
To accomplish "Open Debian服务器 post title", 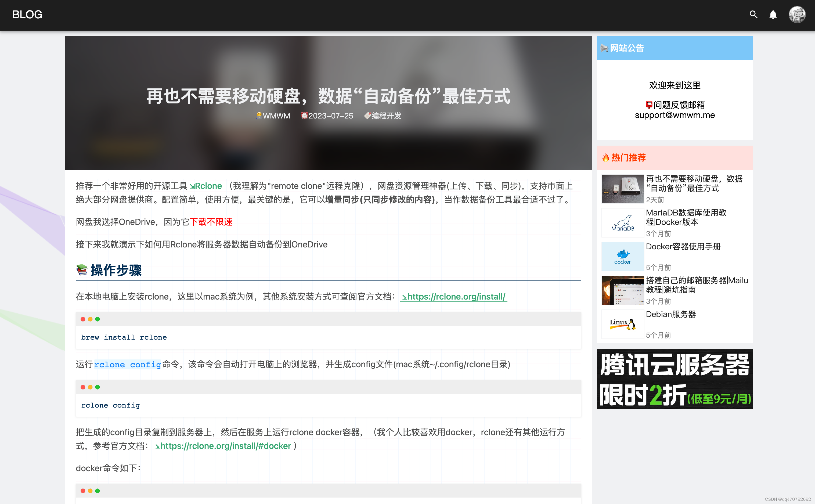I will (x=670, y=314).
